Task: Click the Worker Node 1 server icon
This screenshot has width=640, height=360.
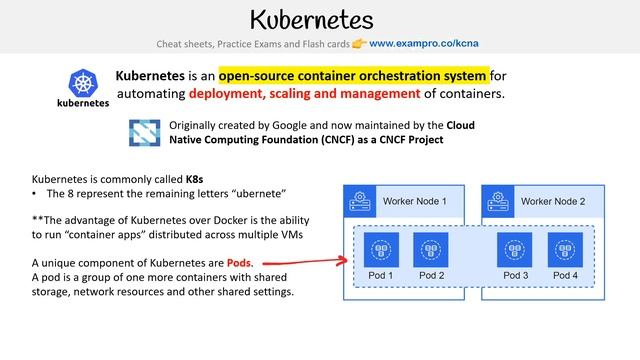Action: tap(360, 201)
